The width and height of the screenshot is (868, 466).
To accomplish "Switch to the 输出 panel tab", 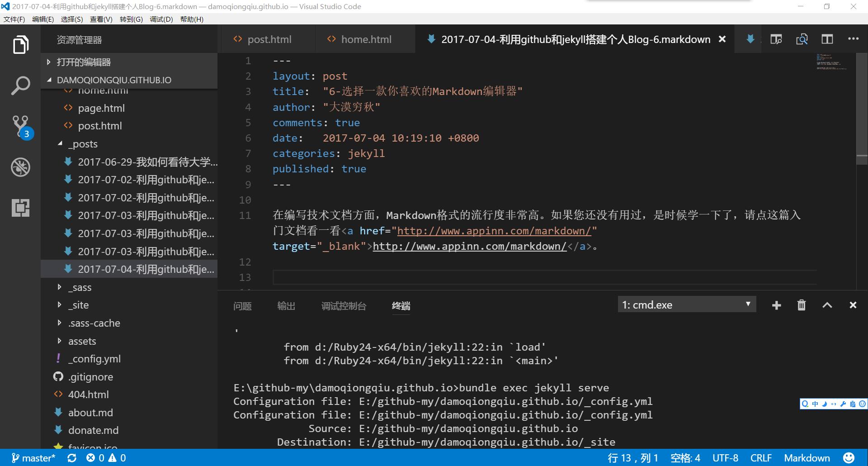I will [286, 306].
